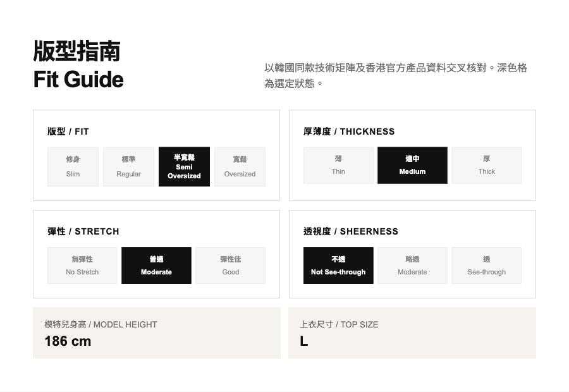Select Moderate under Stretch
The image size is (569, 392).
coord(156,266)
